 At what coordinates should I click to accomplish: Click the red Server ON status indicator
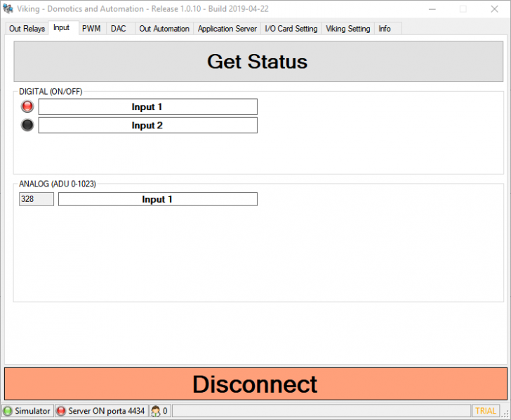61,411
